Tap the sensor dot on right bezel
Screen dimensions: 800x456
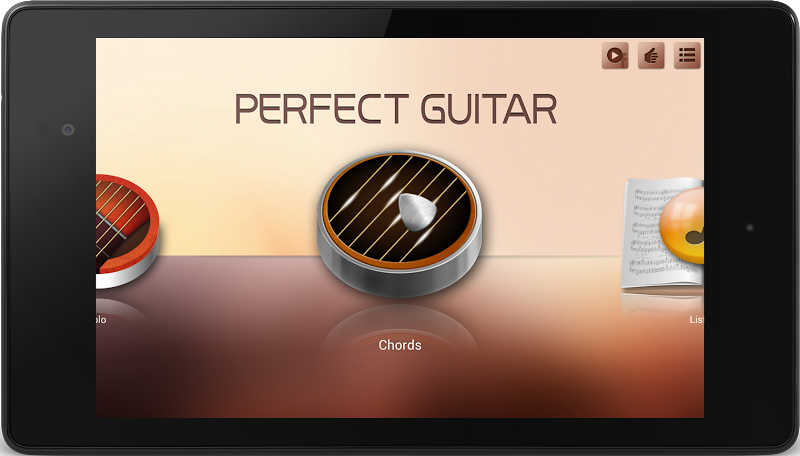click(749, 227)
